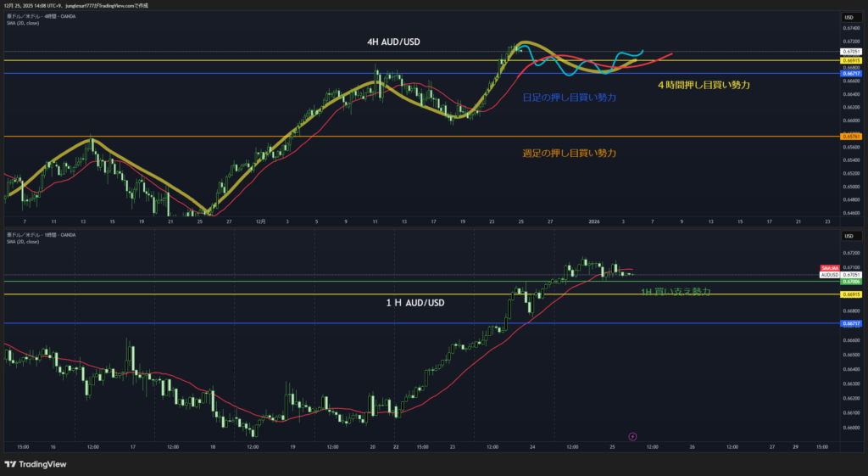Select the SMA (20, close) legend on lower chart
This screenshot has height=476, width=868.
click(x=23, y=242)
